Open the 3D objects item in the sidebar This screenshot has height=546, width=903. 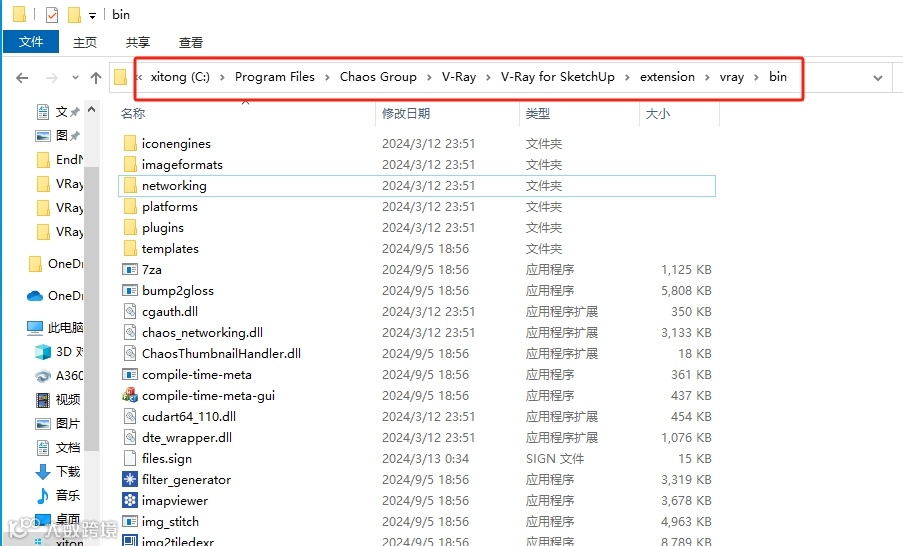[59, 352]
